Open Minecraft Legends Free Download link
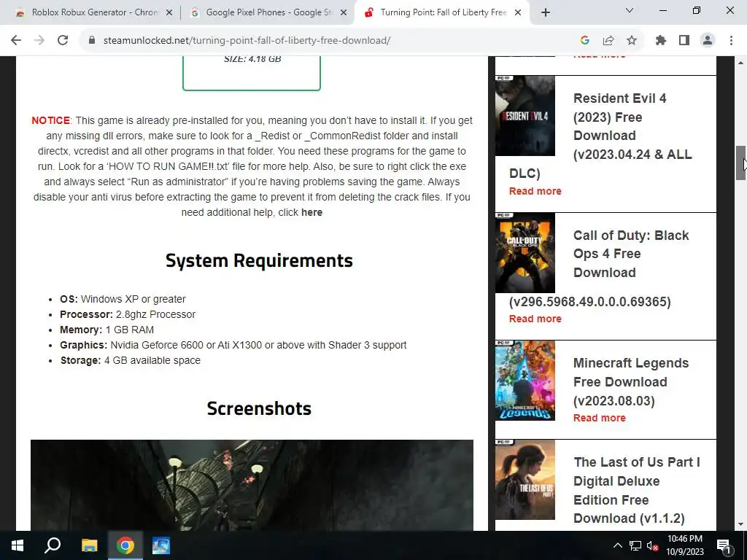This screenshot has width=747, height=560. pos(631,381)
